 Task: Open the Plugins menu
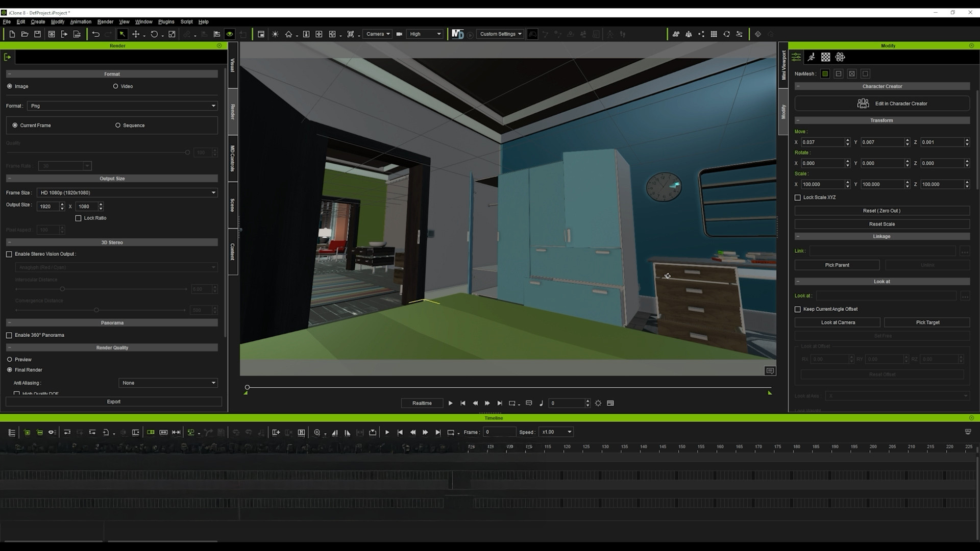click(x=166, y=22)
